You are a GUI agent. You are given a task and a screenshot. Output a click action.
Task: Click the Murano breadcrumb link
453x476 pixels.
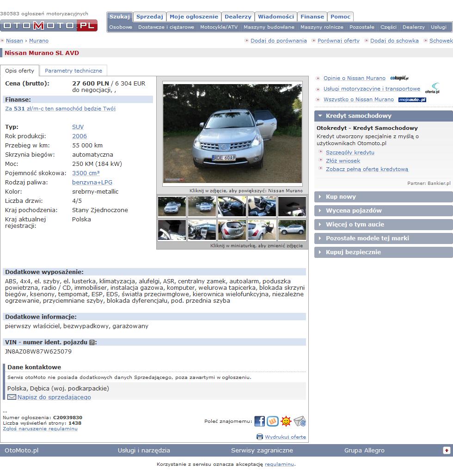tap(39, 41)
